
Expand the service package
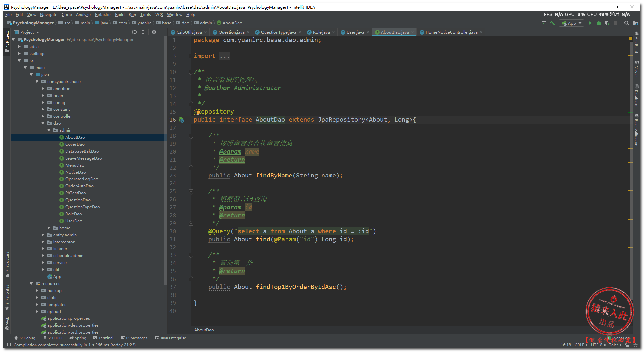(x=43, y=263)
